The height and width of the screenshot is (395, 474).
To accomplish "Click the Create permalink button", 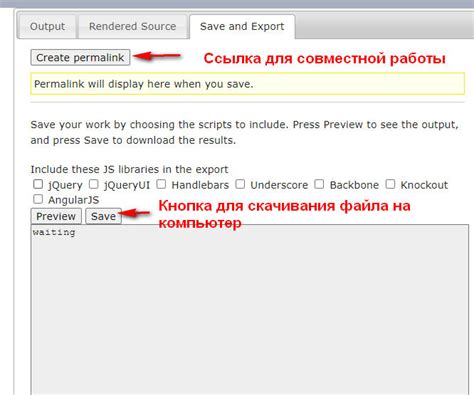I will (x=80, y=57).
